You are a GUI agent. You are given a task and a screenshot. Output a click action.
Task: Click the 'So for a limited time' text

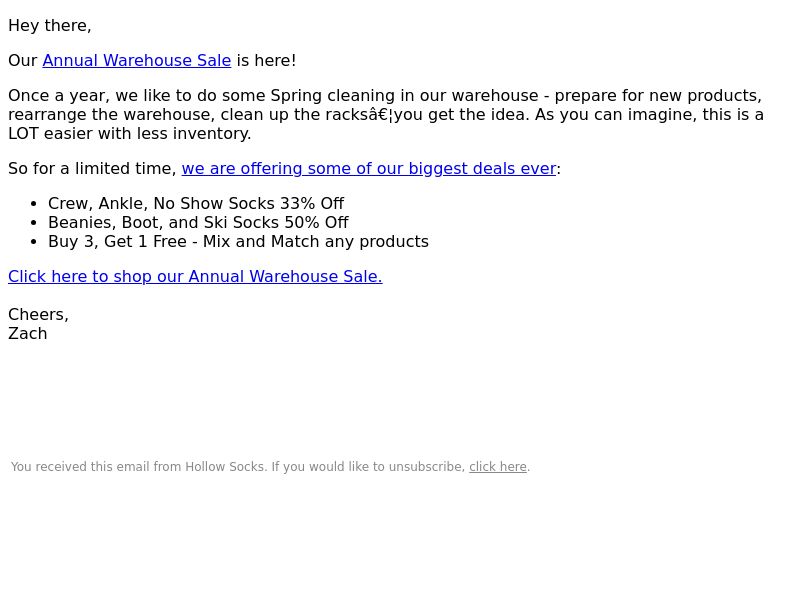[x=92, y=169]
